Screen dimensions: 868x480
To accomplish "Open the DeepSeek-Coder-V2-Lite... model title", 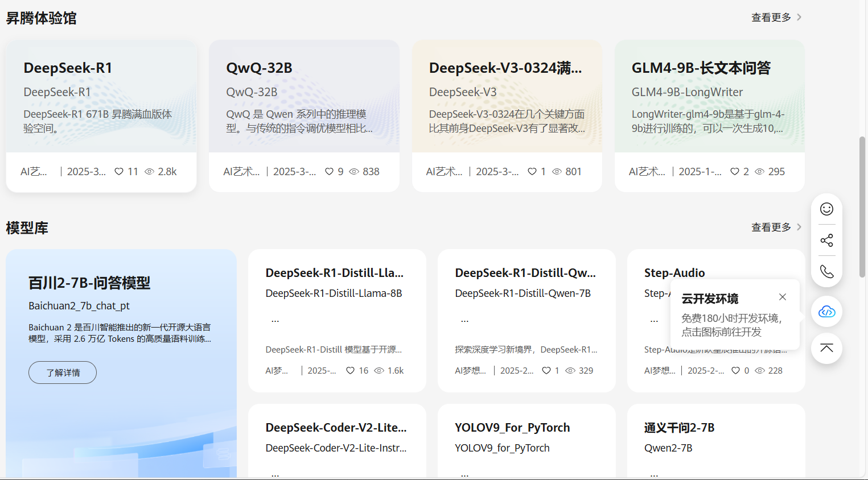I will point(336,428).
